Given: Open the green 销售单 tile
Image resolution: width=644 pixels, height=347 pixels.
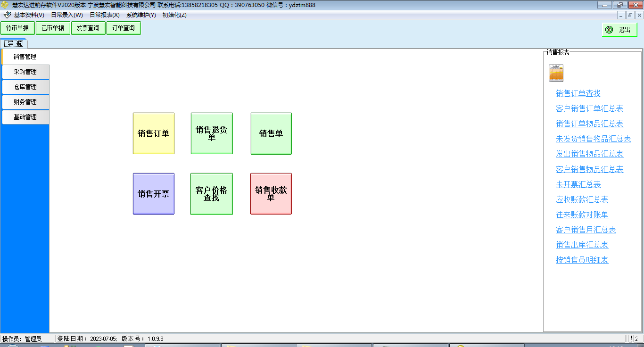Looking at the screenshot, I should tap(271, 133).
